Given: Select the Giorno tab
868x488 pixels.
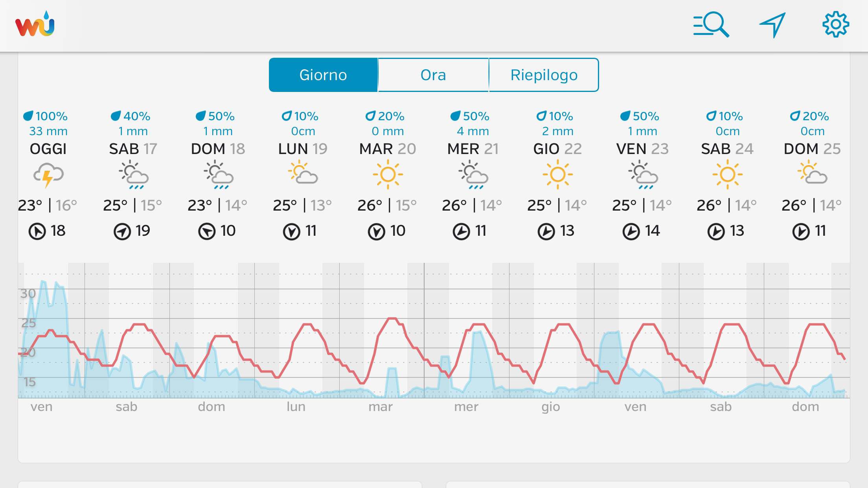Looking at the screenshot, I should tap(323, 75).
